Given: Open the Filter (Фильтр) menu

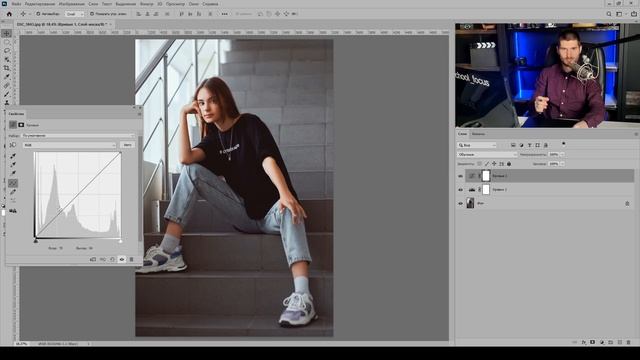Looking at the screenshot, I should (x=147, y=4).
